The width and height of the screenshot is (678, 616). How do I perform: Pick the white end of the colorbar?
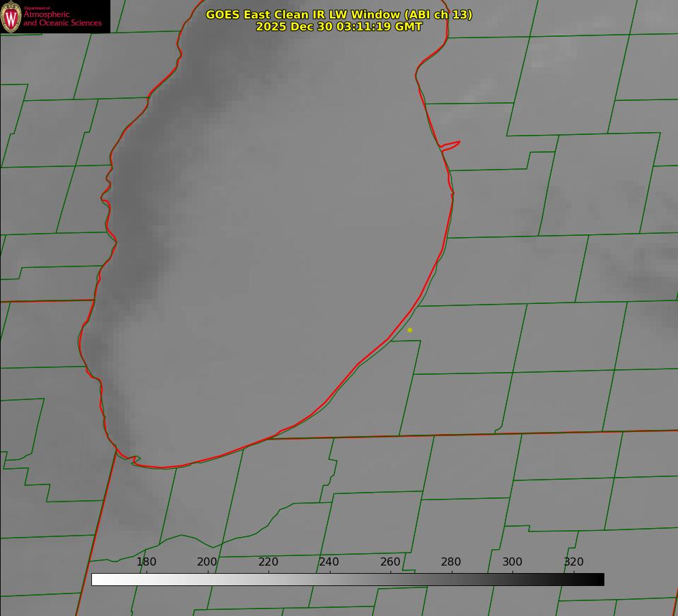pos(97,579)
